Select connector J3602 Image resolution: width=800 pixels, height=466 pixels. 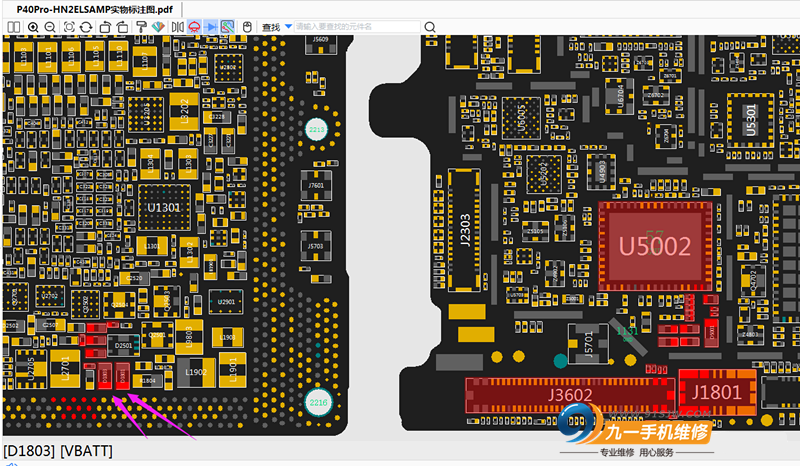click(570, 395)
